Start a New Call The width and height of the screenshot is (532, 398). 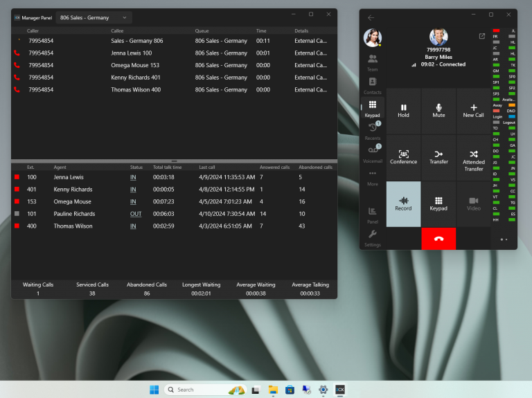(x=473, y=111)
